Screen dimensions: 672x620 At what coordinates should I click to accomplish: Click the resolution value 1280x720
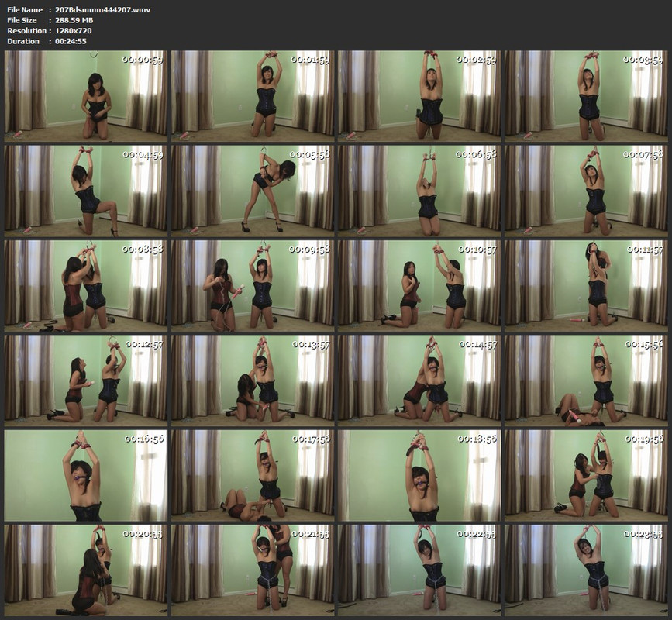click(74, 30)
